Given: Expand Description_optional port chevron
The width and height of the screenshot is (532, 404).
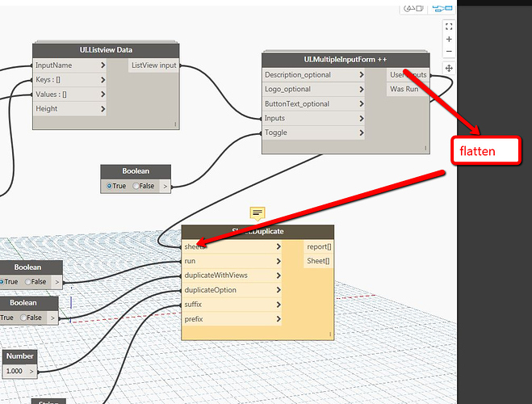Looking at the screenshot, I should [362, 74].
